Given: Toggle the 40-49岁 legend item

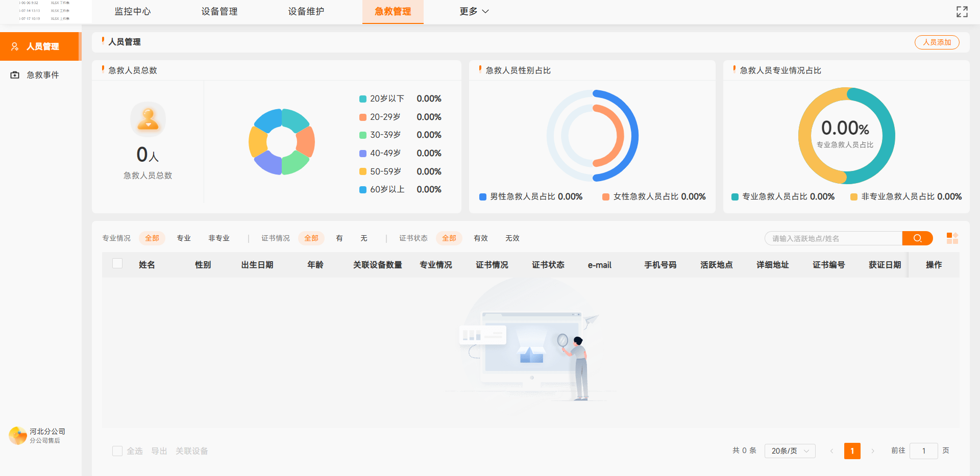Looking at the screenshot, I should tap(380, 153).
